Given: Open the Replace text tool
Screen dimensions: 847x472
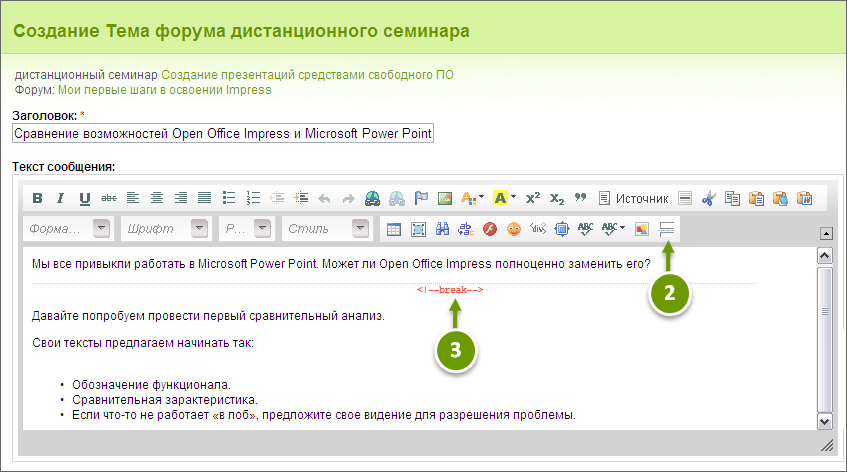Looking at the screenshot, I should pyautogui.click(x=466, y=229).
